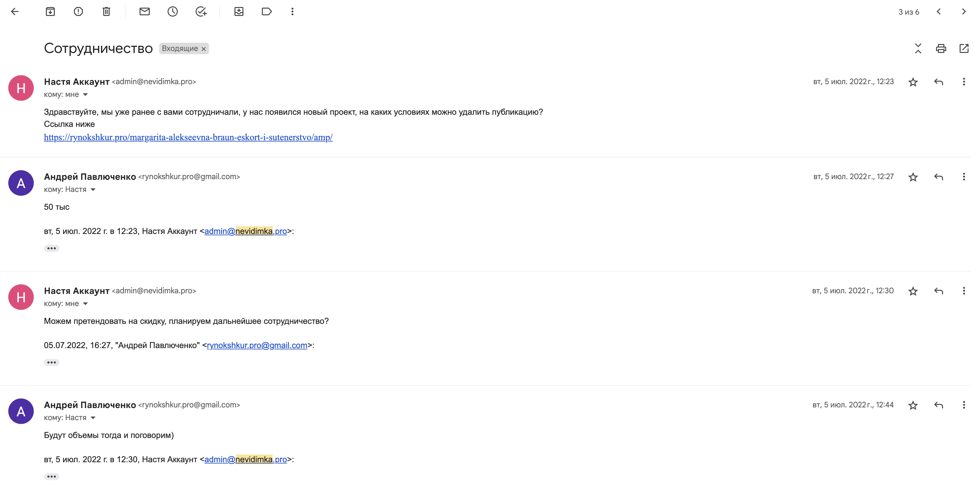Click timestamp 'вт, 5 июл. 2022 г., 12:23'
The height and width of the screenshot is (489, 980).
pos(853,82)
